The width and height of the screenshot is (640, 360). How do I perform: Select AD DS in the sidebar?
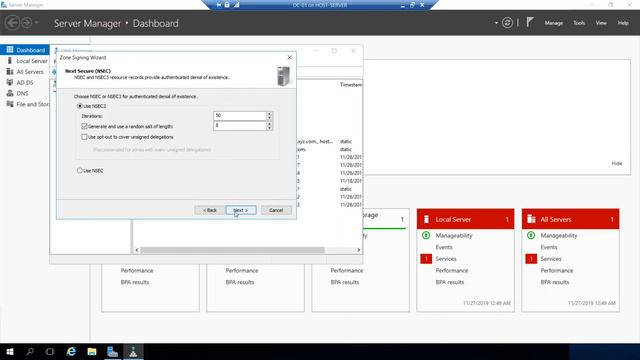tap(25, 82)
